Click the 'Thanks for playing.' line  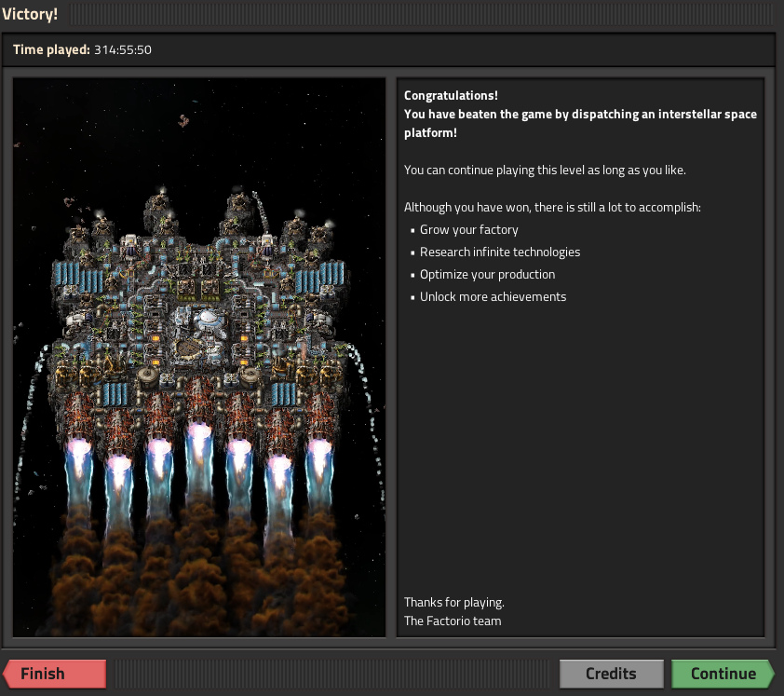click(454, 603)
